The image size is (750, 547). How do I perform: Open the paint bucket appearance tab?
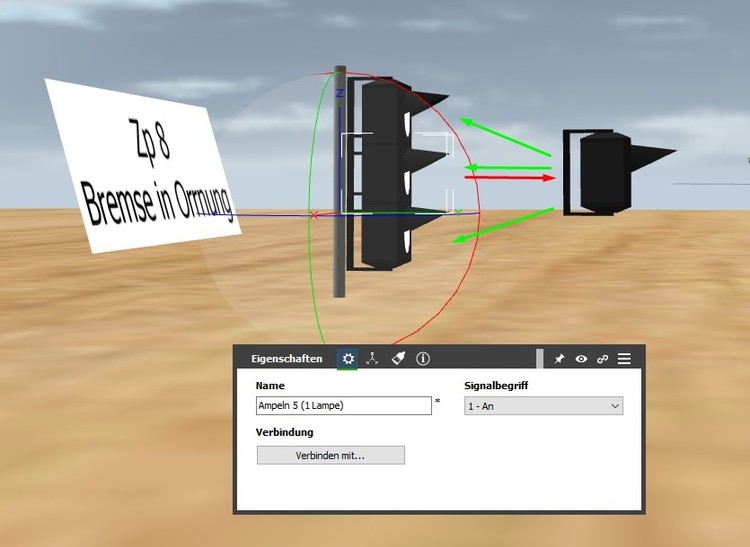click(398, 359)
